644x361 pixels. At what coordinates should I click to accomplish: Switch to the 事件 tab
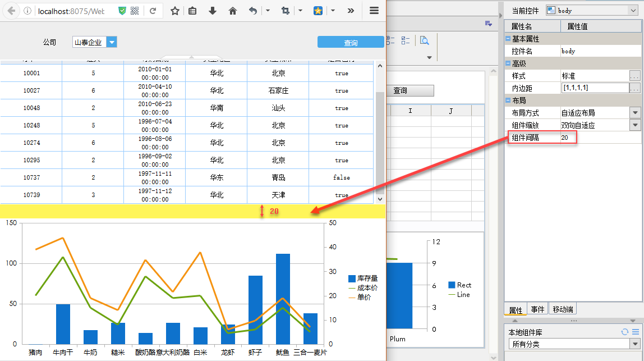coord(537,309)
